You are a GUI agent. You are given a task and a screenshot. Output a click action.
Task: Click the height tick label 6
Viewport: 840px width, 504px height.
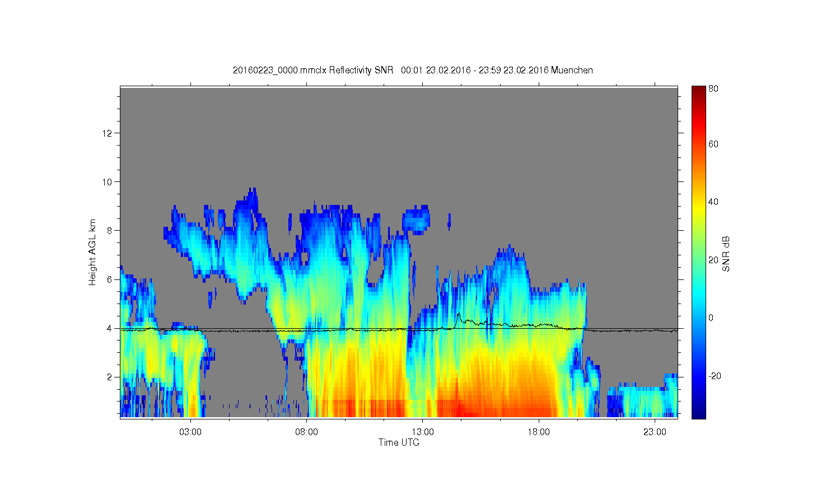tap(110, 279)
